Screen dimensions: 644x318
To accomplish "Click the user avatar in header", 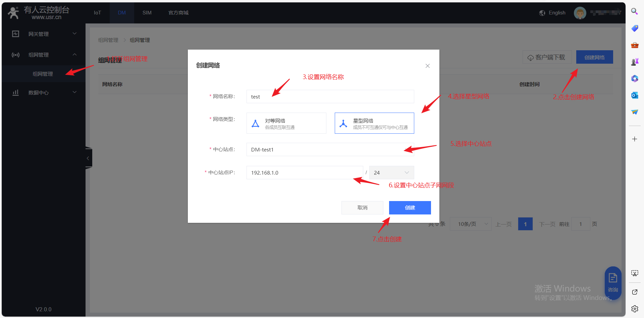I will [x=580, y=13].
